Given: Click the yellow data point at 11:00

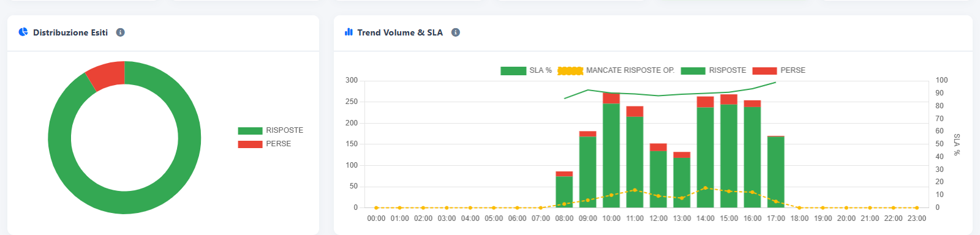Looking at the screenshot, I should coord(635,190).
